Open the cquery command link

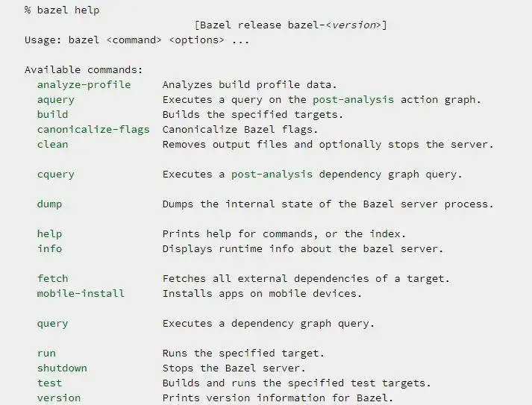(56, 174)
